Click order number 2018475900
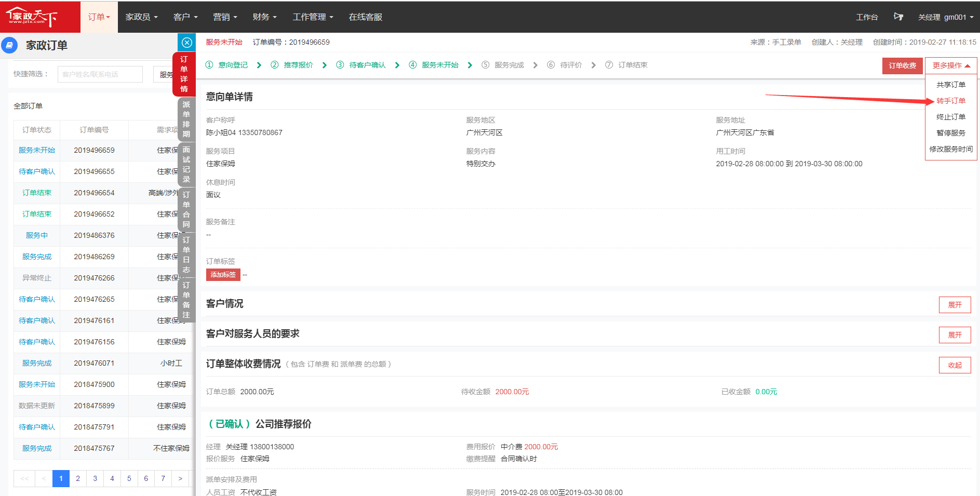This screenshot has width=980, height=496. pyautogui.click(x=94, y=384)
